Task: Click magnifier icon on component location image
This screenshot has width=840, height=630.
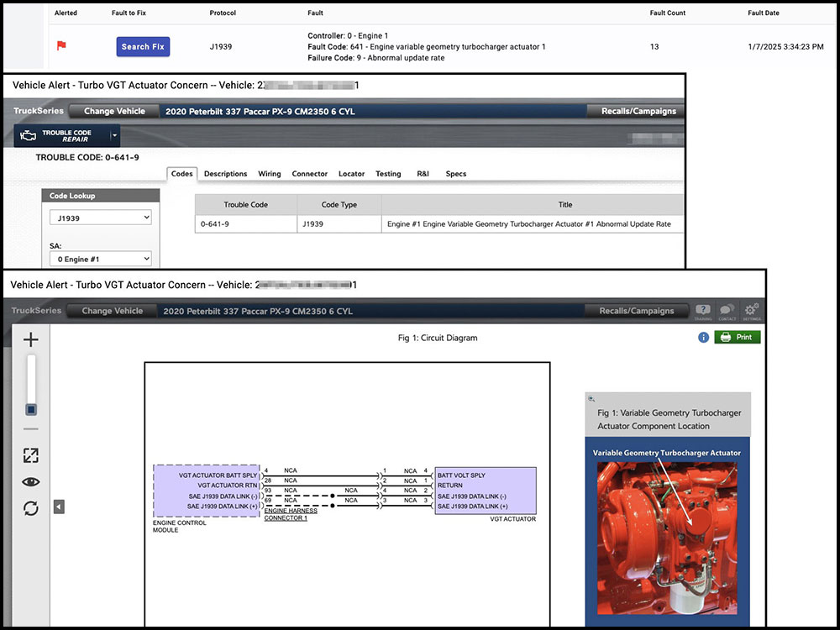Action: [x=591, y=399]
